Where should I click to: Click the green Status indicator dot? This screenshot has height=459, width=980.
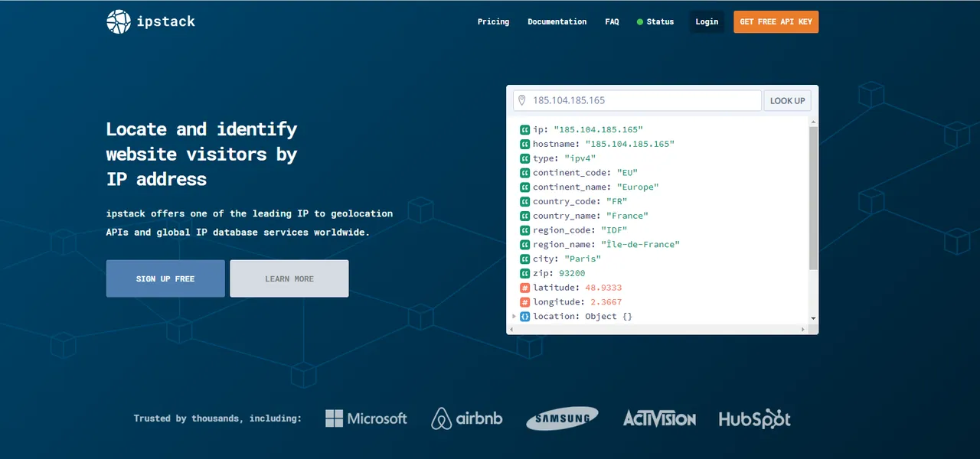tap(639, 22)
